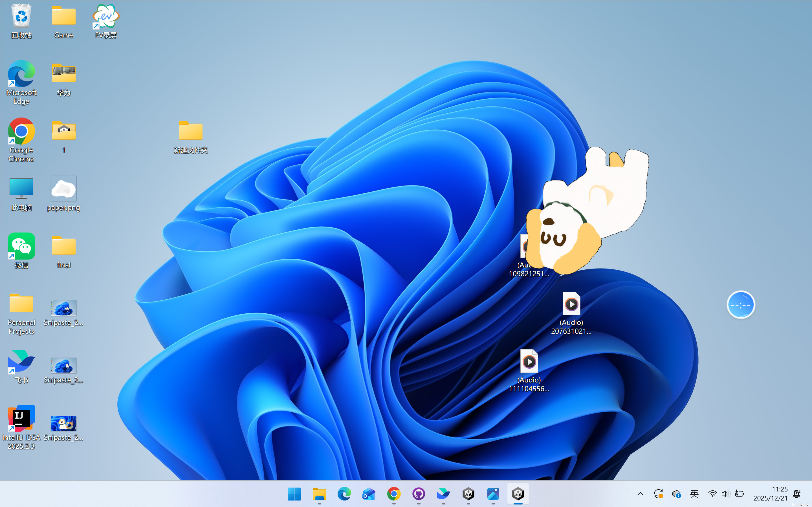
Task: Click the round blue floating timer widget
Action: 741,305
